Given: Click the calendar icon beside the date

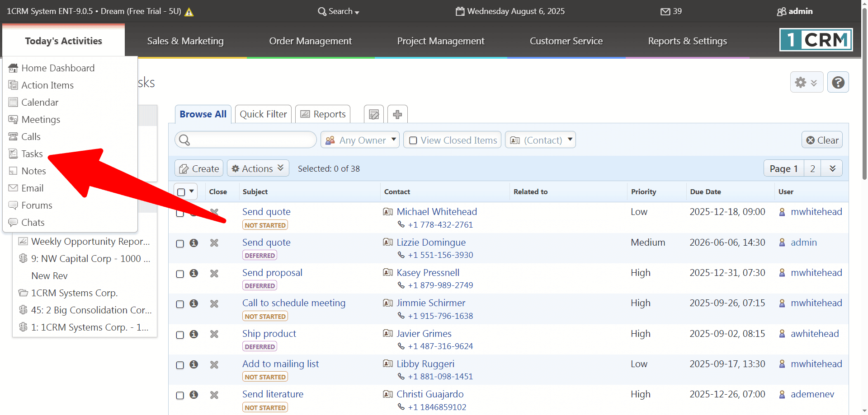Looking at the screenshot, I should click(460, 11).
